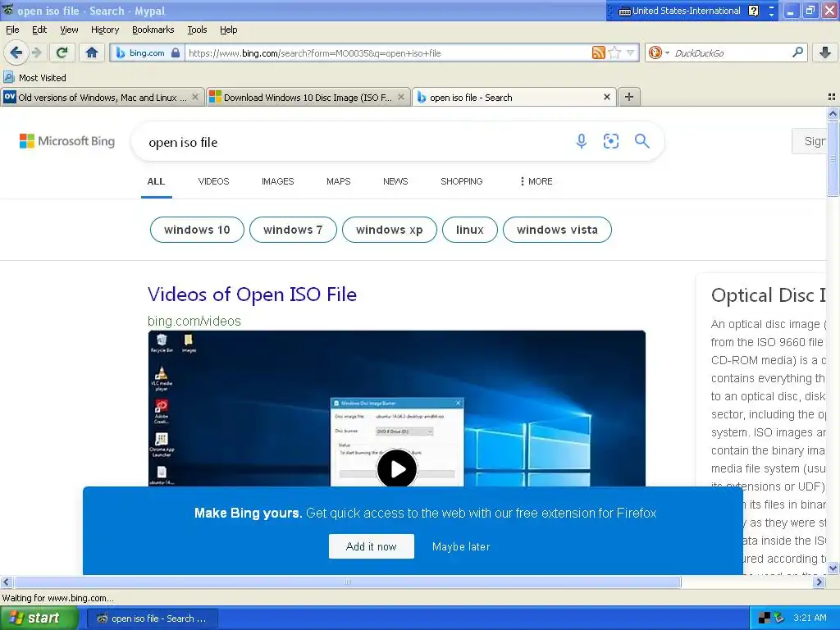
Task: Dismiss banner with Maybe later
Action: point(461,546)
